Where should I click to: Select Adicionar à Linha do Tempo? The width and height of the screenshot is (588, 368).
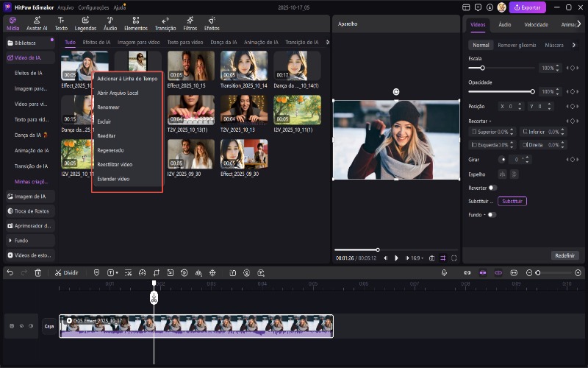pos(127,79)
